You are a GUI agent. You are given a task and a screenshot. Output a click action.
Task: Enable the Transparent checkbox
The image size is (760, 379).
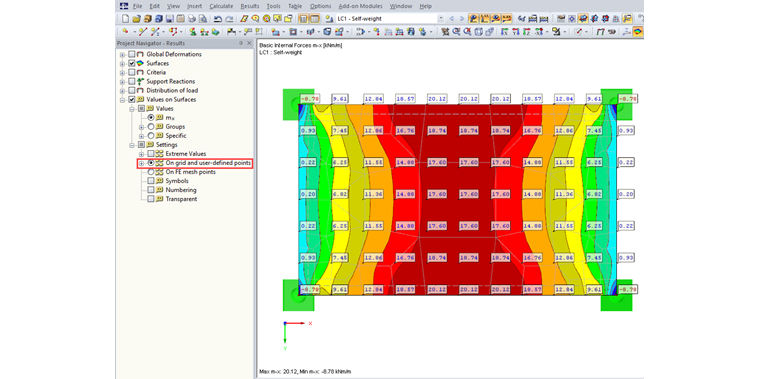(151, 199)
